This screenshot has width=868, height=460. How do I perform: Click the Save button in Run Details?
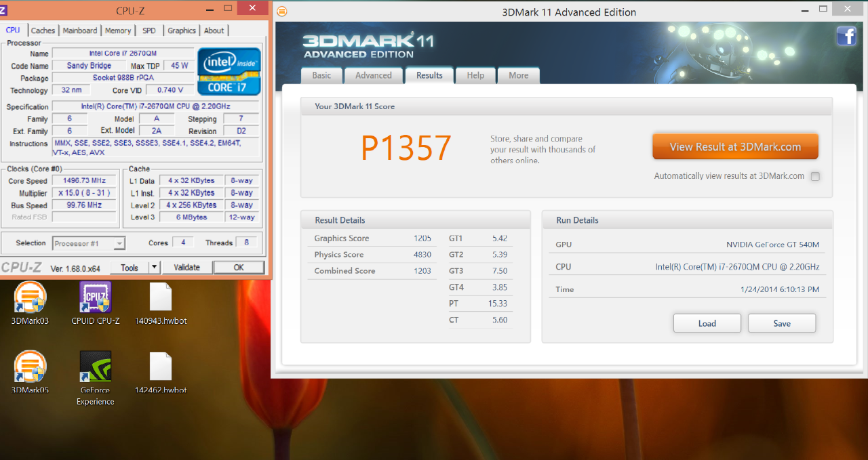(x=782, y=323)
